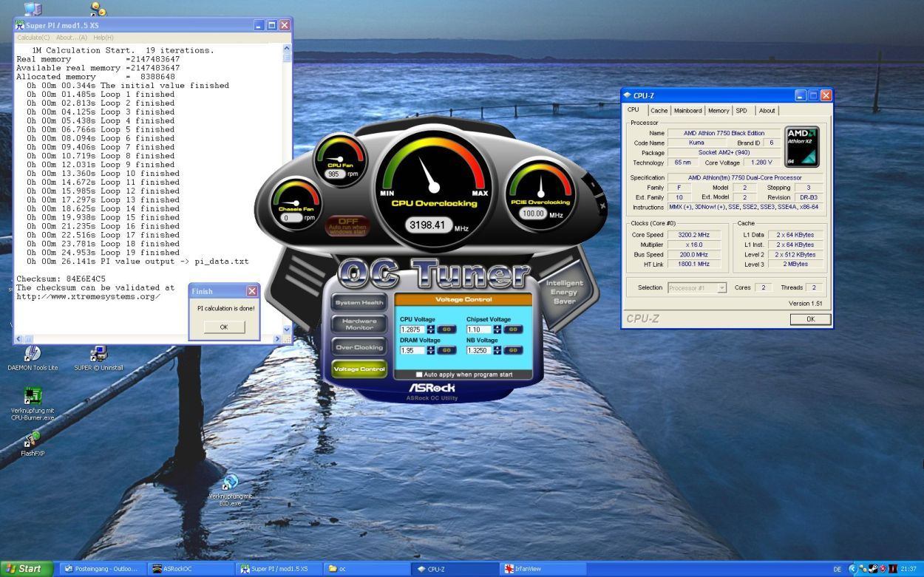Open System Health in OC Tuner

pos(359,303)
